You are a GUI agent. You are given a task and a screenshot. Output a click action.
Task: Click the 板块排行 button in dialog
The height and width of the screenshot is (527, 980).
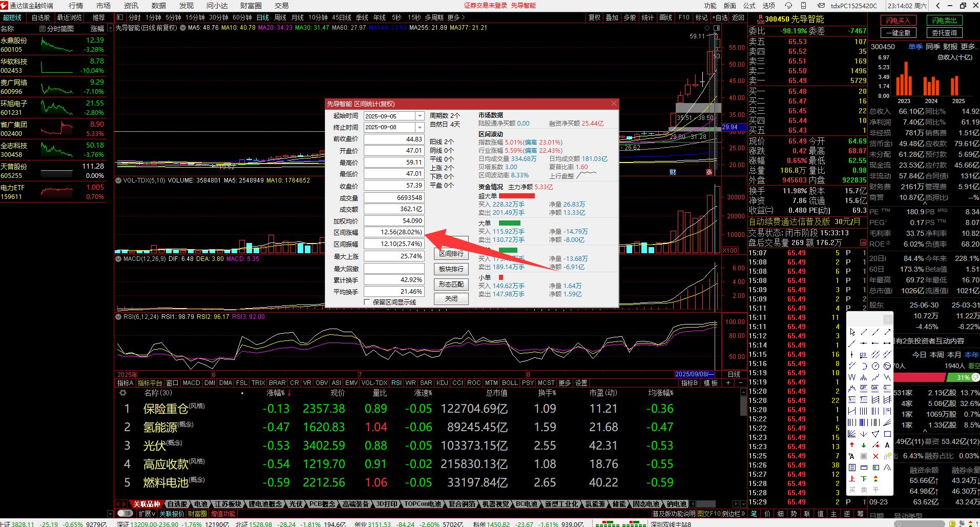tap(451, 269)
